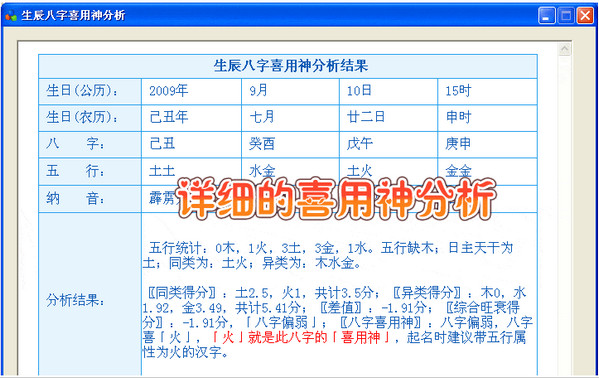The width and height of the screenshot is (599, 378).
Task: Click the scrollbar up arrow
Action: tap(565, 49)
